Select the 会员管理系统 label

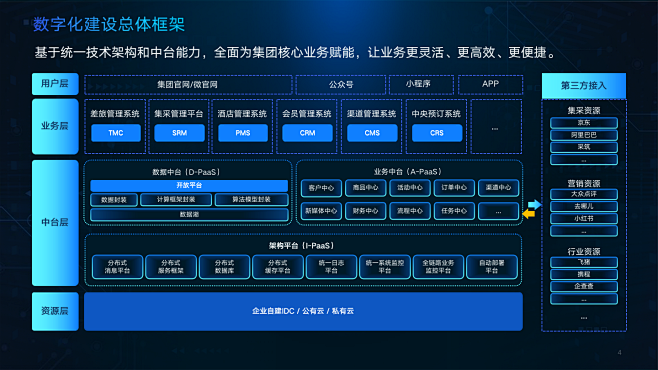307,114
